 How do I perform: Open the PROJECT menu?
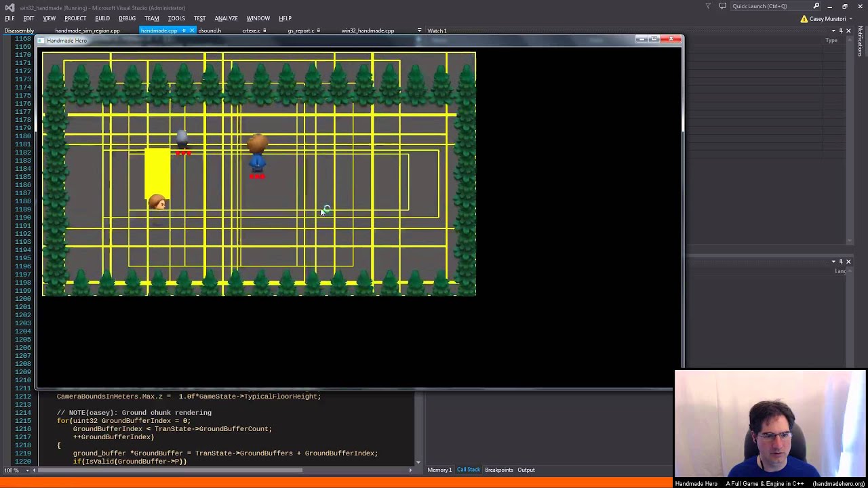click(75, 18)
